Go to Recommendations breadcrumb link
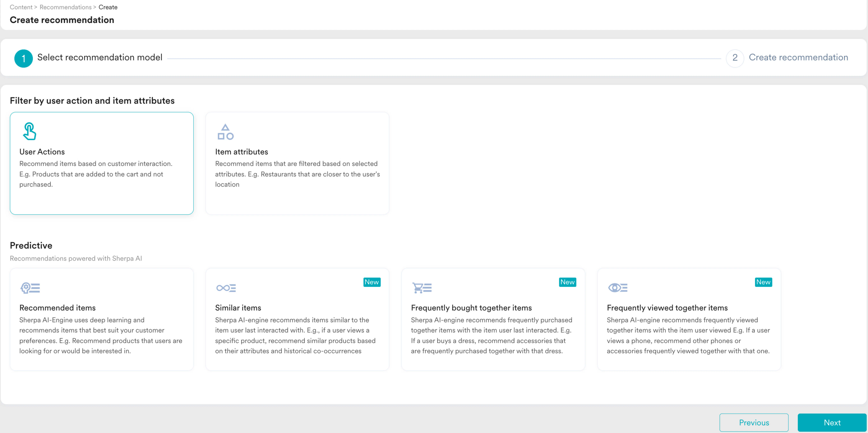Image resolution: width=868 pixels, height=433 pixels. (x=65, y=7)
